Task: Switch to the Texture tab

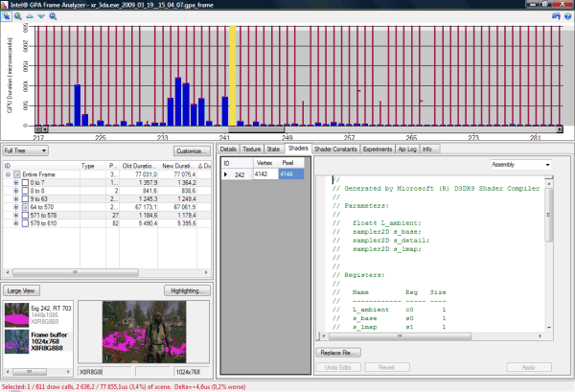Action: [251, 150]
